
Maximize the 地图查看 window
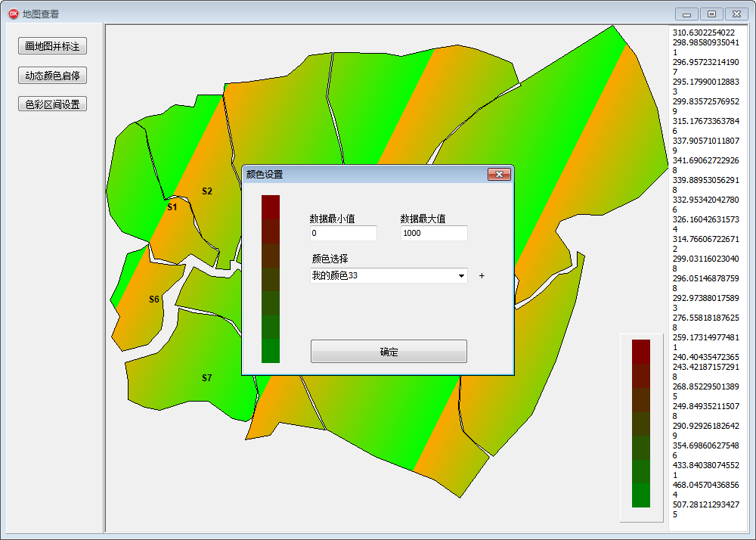pos(711,14)
